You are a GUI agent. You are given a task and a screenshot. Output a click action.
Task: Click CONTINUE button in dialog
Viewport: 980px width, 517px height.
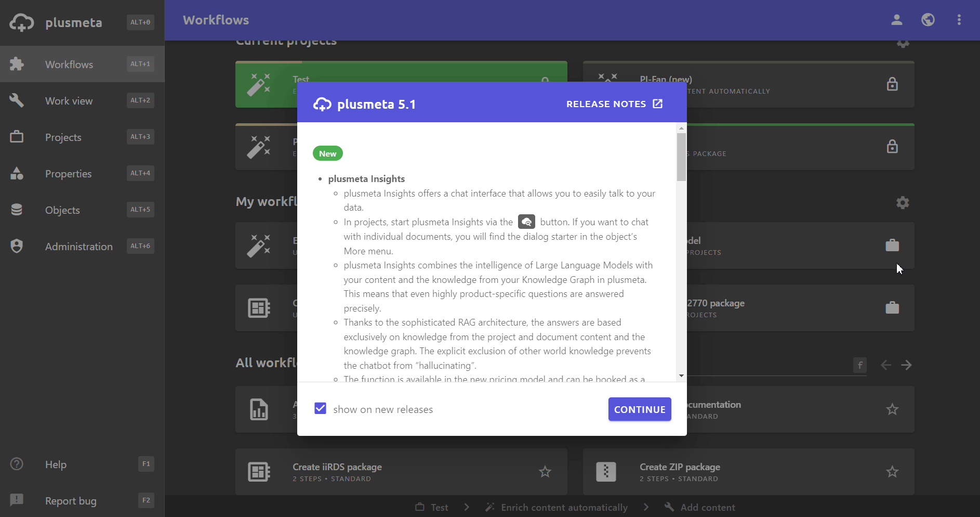640,409
